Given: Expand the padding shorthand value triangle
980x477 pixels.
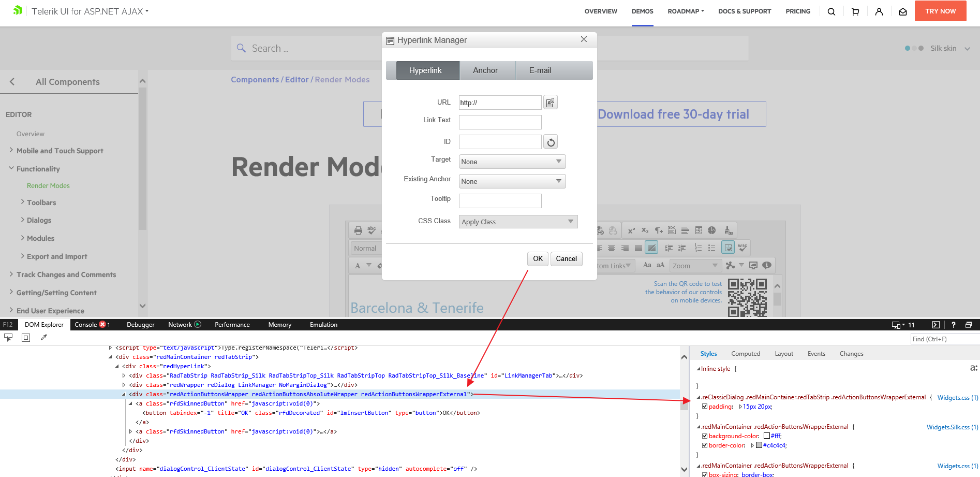Looking at the screenshot, I should pos(740,407).
